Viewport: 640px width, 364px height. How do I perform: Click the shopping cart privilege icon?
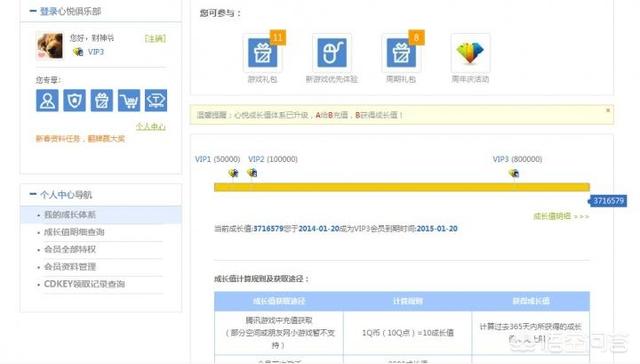[129, 100]
